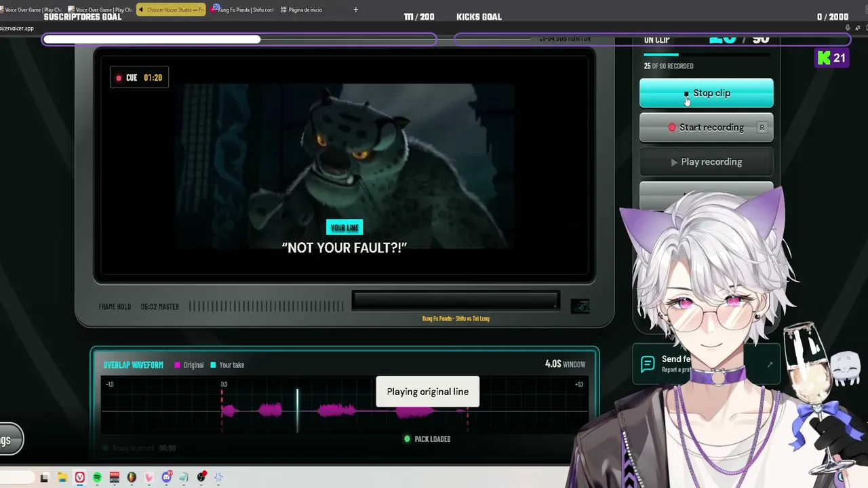Open the first Voice Over Game browser tab
The height and width of the screenshot is (488, 868).
tap(33, 9)
